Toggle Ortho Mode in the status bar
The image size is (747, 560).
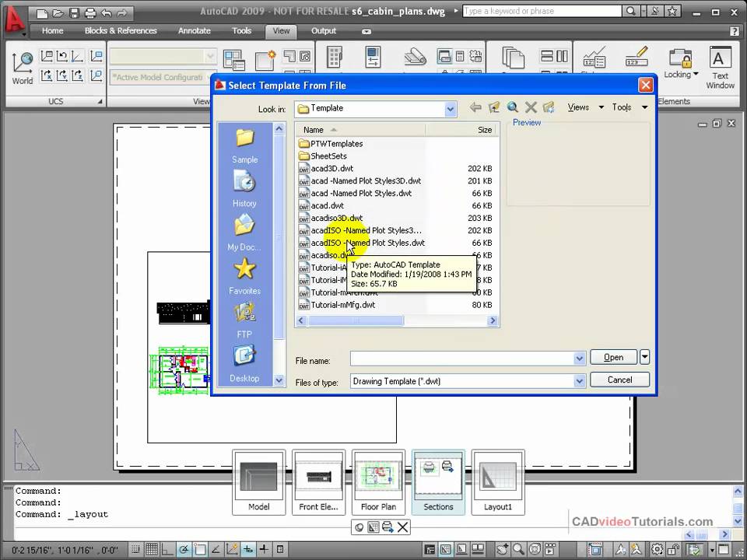click(x=167, y=550)
